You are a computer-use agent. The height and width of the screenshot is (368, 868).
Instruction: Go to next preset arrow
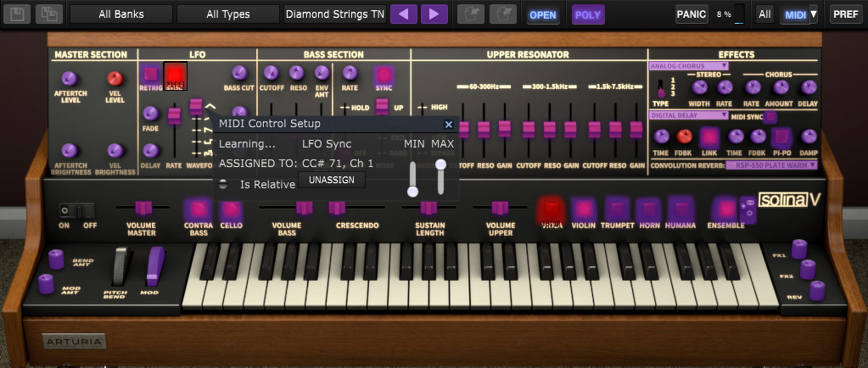[434, 14]
